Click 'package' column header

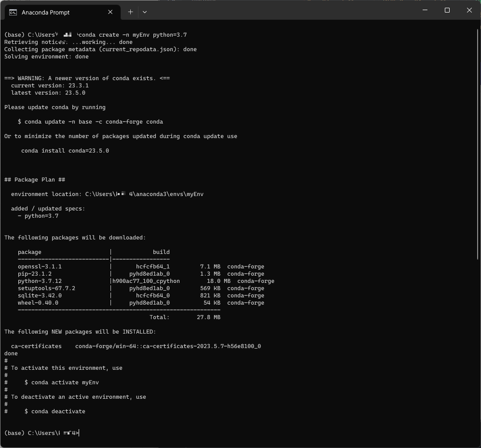29,252
